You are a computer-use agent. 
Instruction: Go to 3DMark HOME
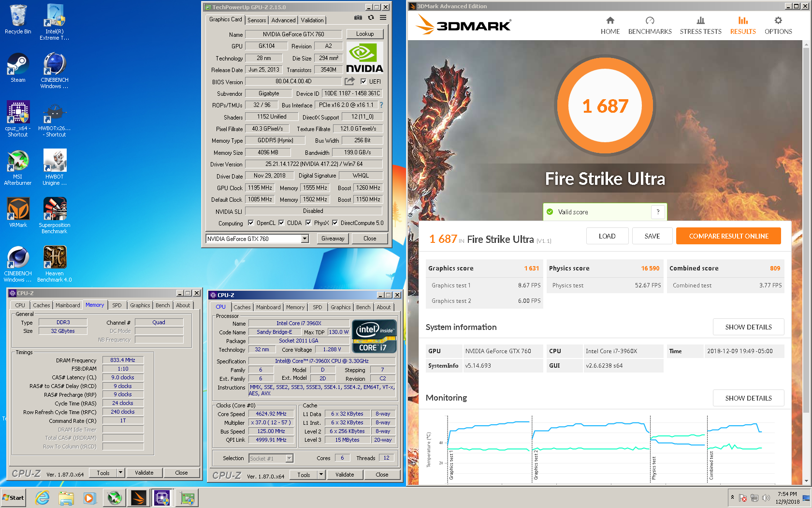pyautogui.click(x=610, y=26)
